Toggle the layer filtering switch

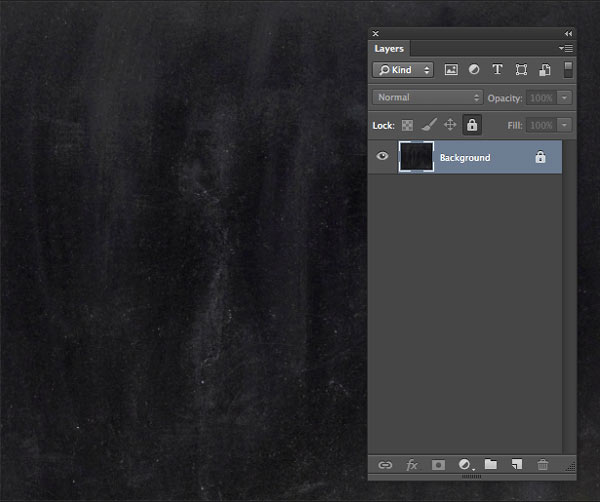568,70
